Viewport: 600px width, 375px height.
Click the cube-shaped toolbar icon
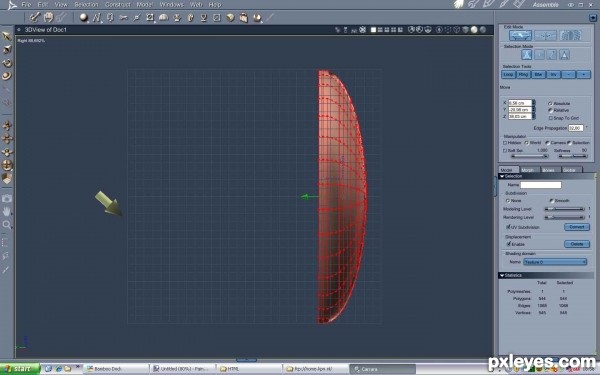pyautogui.click(x=230, y=17)
